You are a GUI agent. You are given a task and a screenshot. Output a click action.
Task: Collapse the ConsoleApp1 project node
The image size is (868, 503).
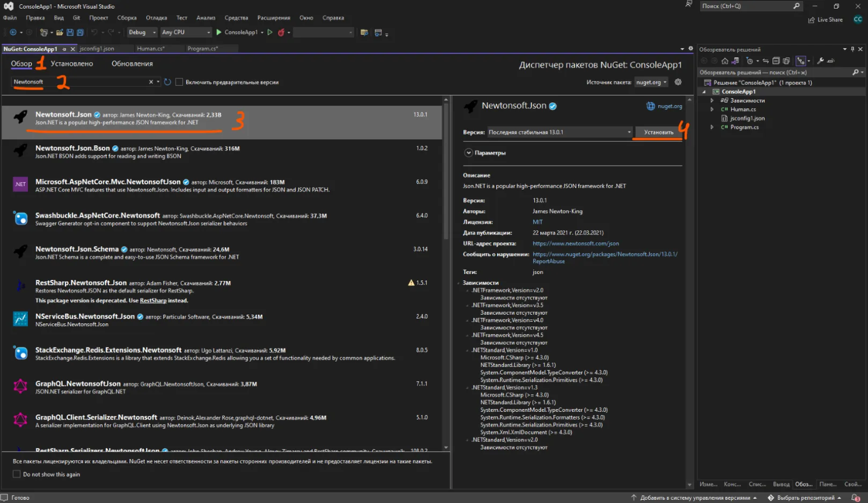click(x=704, y=92)
